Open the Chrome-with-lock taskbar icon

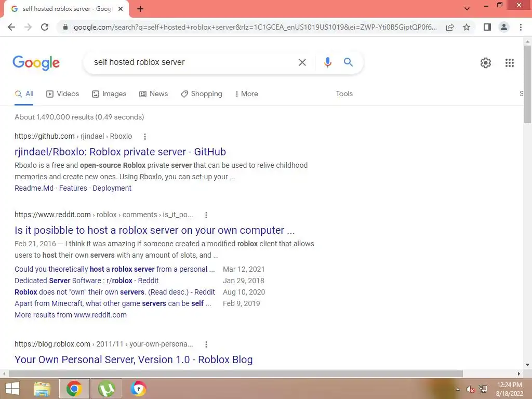click(138, 389)
